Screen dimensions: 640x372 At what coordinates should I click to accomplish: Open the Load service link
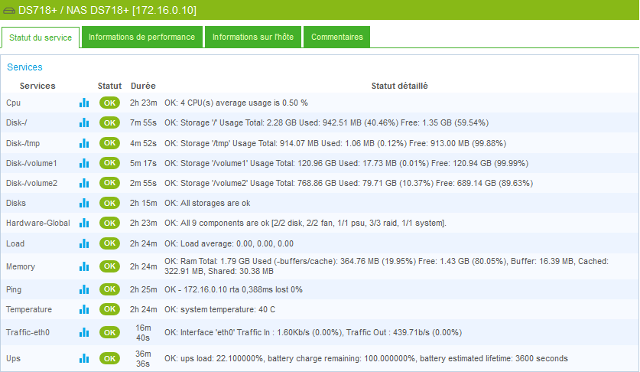point(15,243)
